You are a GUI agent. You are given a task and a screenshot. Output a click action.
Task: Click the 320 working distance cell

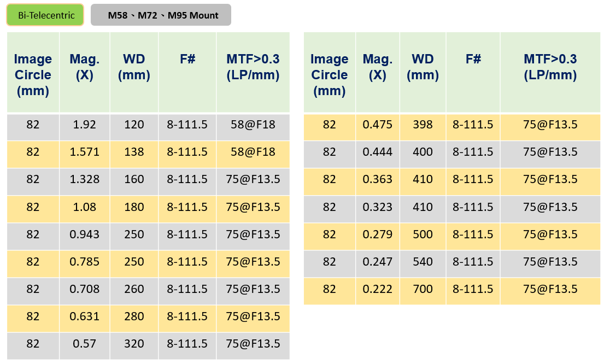[134, 344]
